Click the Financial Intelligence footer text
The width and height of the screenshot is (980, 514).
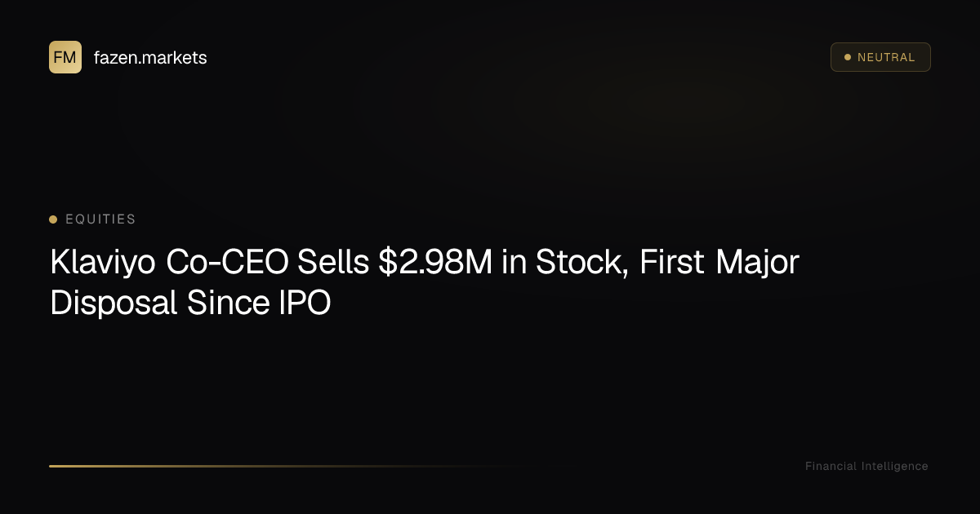[x=866, y=466]
